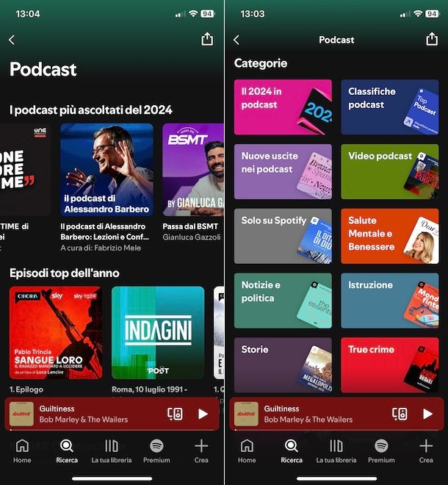Screen dimensions: 448x485
Task: Tap 'Roma, 10 luglio 1991 -' episode title
Action: 149,389
